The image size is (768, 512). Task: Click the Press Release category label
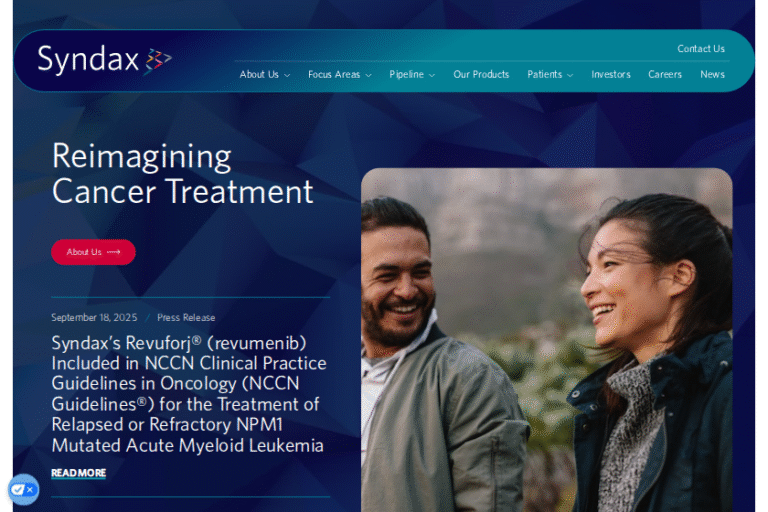[x=186, y=317]
